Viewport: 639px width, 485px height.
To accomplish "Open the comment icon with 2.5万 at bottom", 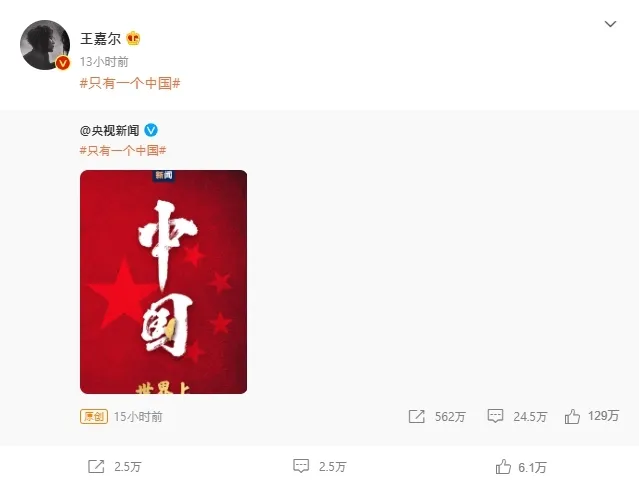I will tap(301, 466).
